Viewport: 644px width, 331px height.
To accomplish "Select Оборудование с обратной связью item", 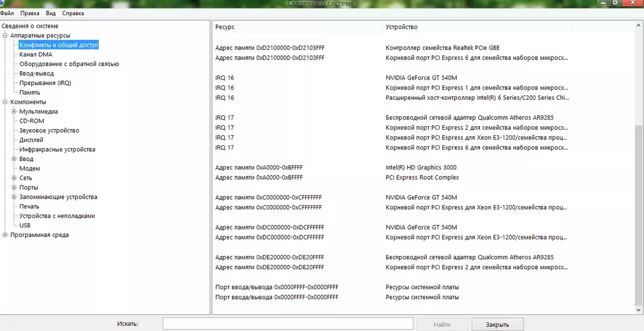I will pyautogui.click(x=69, y=64).
